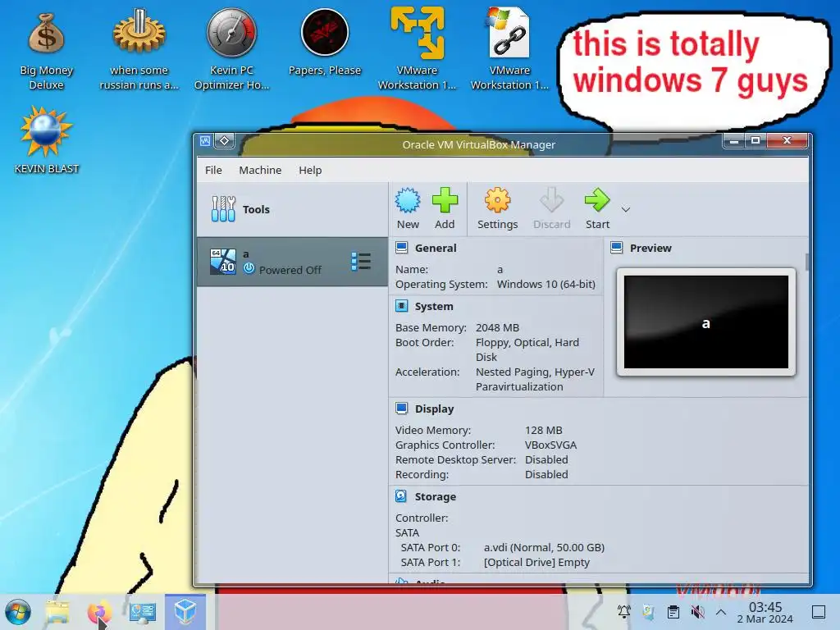Launch Firefox from the taskbar

pyautogui.click(x=99, y=612)
